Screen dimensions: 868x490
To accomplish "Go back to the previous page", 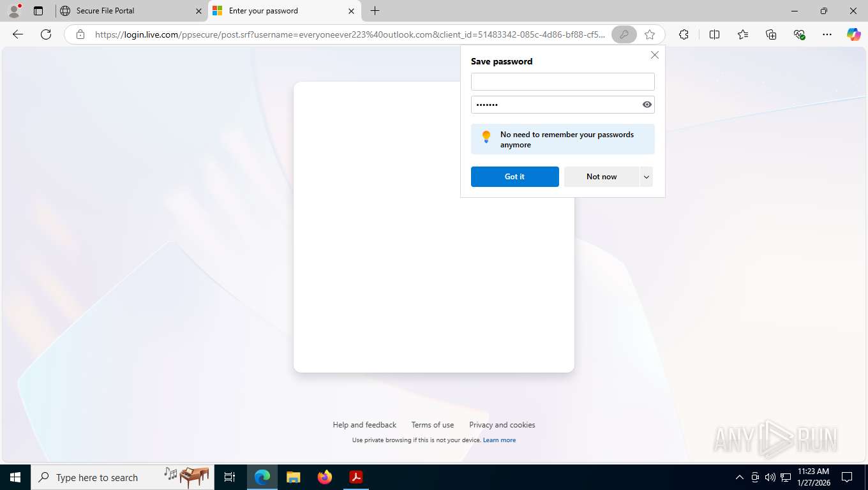I will (x=18, y=34).
